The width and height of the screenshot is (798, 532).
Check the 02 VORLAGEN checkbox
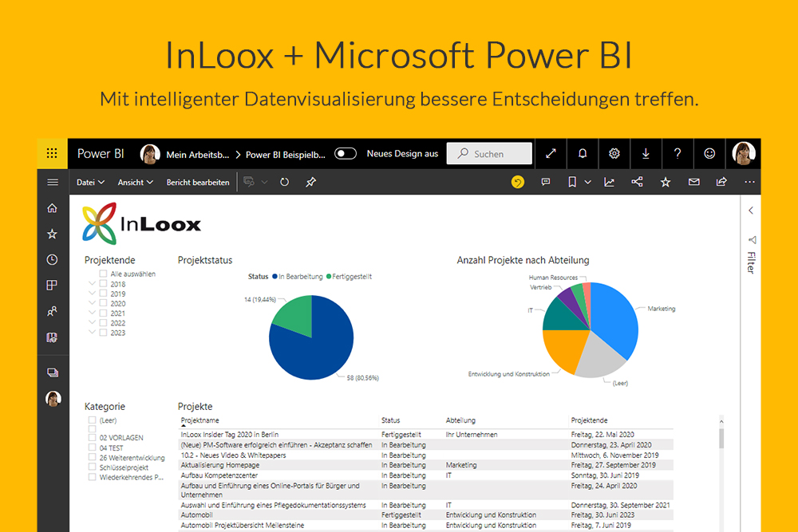[92, 437]
